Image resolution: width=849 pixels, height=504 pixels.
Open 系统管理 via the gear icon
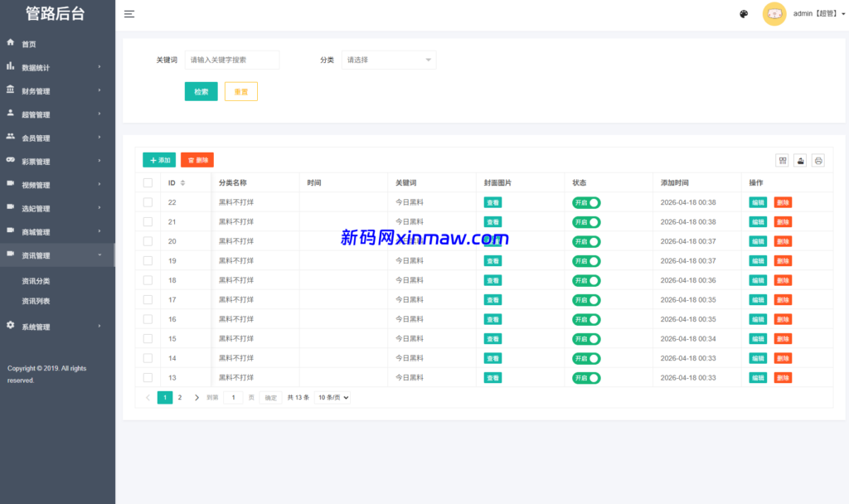[9, 326]
